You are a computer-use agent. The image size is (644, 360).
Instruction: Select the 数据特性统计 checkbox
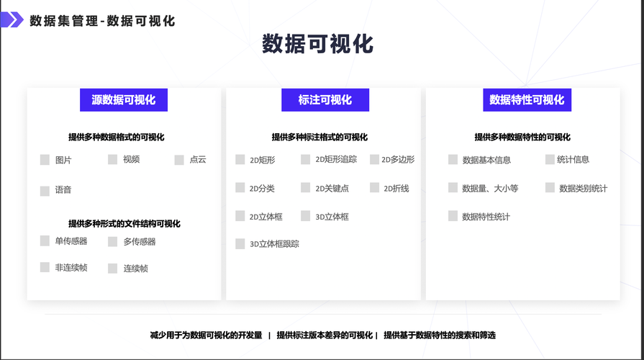tap(453, 216)
